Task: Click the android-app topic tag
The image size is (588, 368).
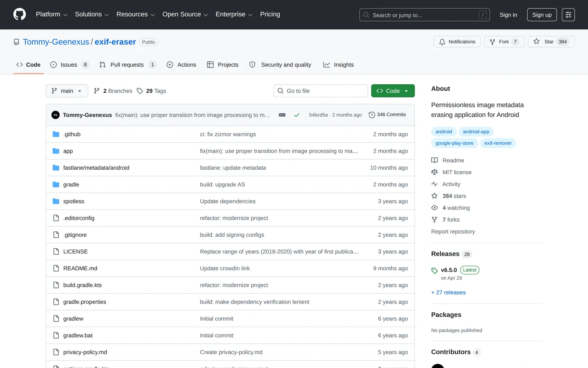Action: click(476, 132)
